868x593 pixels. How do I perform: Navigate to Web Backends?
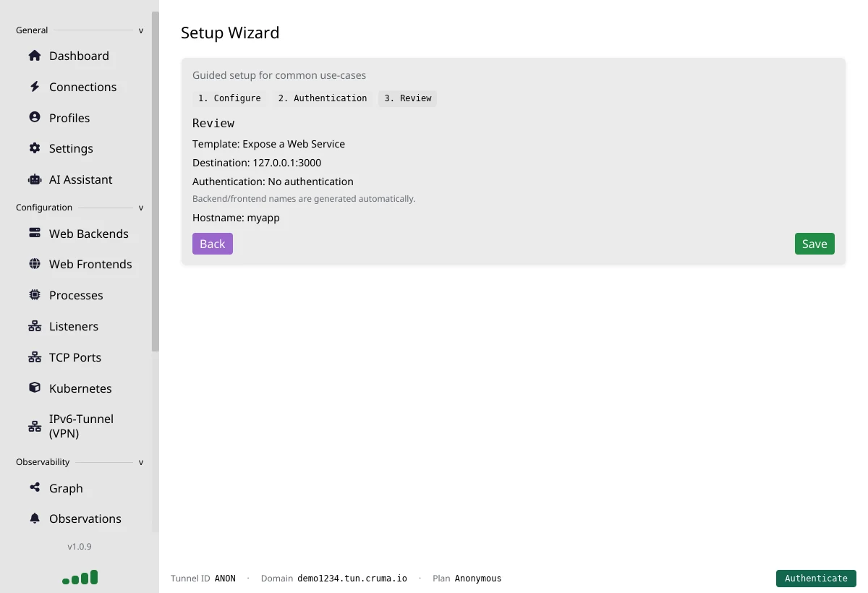(x=88, y=234)
